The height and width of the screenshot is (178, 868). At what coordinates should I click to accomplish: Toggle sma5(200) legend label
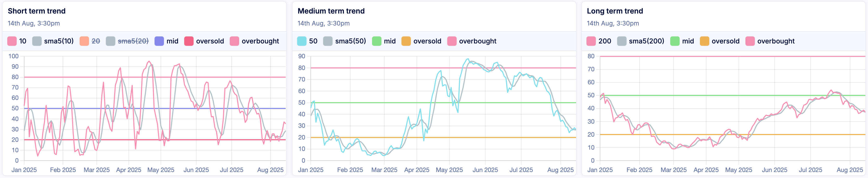coord(646,41)
